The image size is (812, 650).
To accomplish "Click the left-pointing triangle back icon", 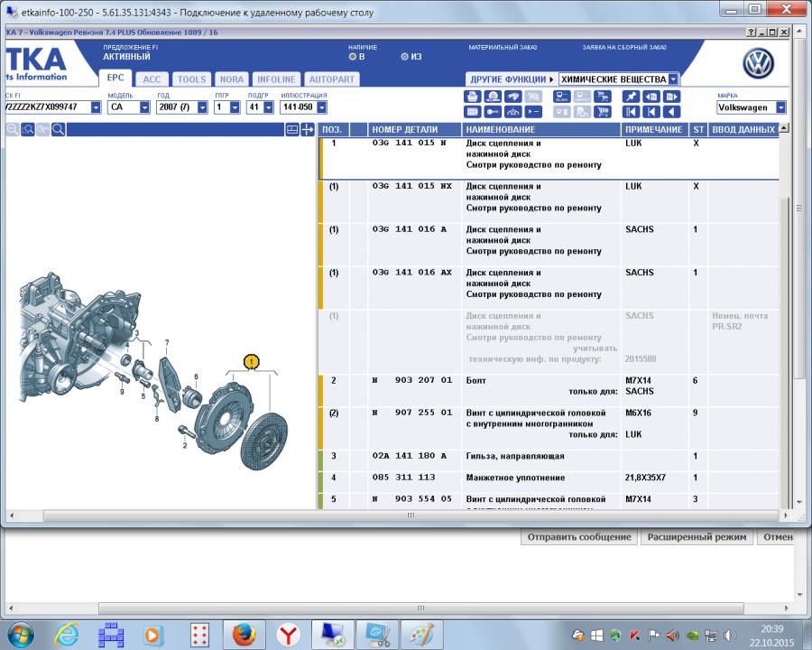I will 671,111.
